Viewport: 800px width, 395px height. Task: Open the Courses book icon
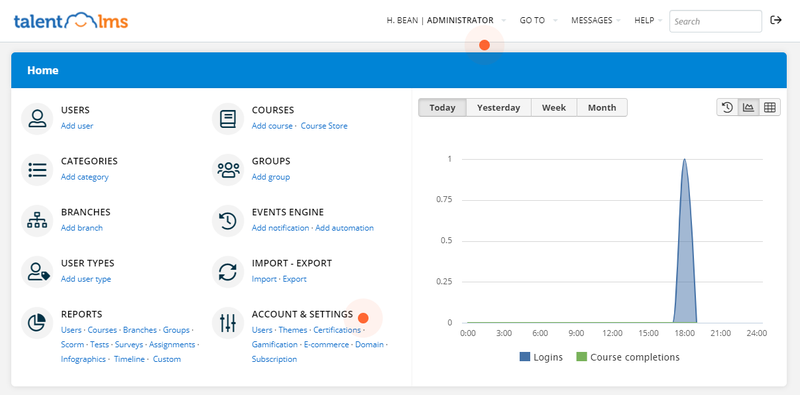tap(228, 118)
